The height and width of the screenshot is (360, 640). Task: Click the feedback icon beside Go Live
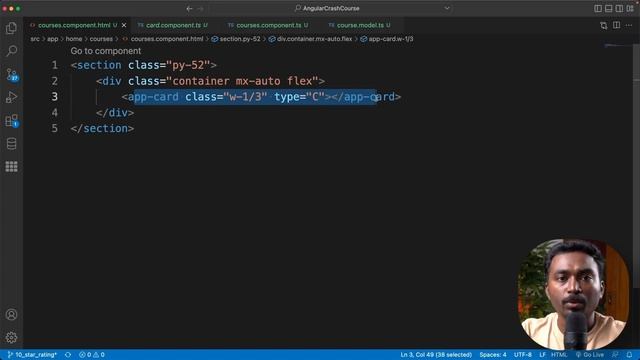click(x=615, y=355)
